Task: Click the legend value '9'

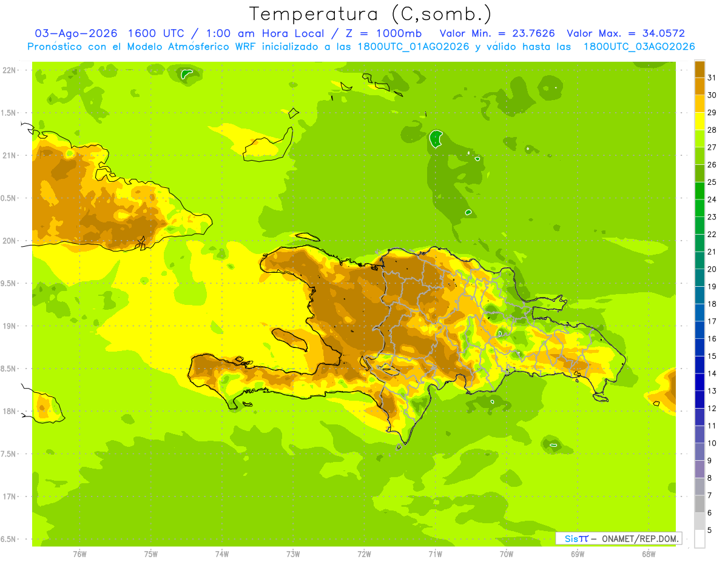Action: (710, 461)
